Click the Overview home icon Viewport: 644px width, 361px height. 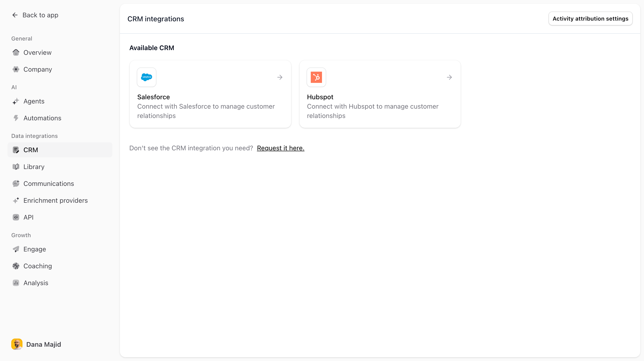point(16,52)
